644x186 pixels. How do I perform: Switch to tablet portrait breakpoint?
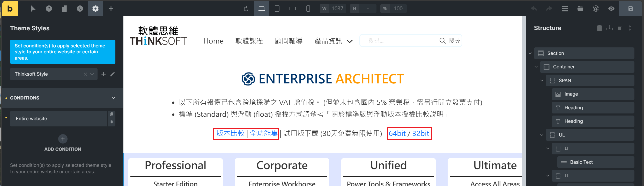click(277, 9)
